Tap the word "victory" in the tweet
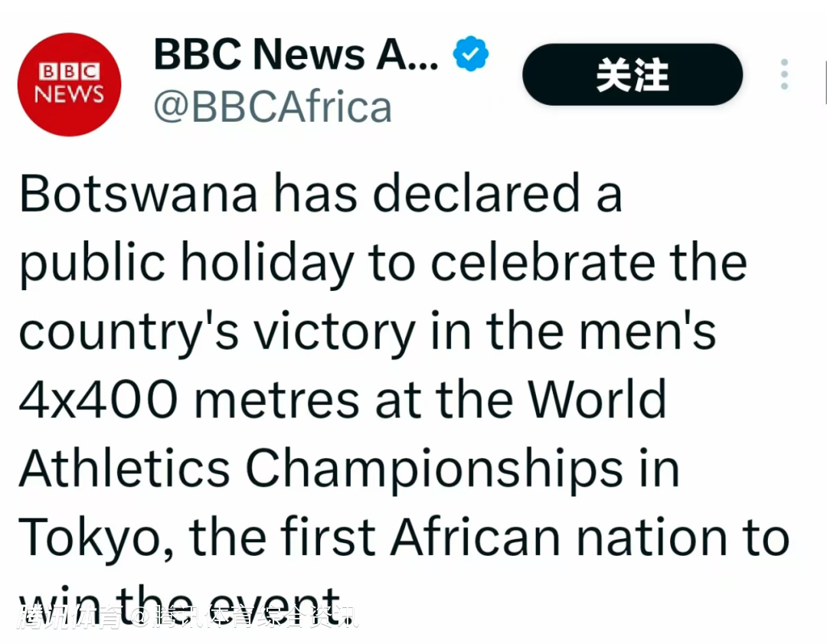The width and height of the screenshot is (827, 644). pos(335,331)
